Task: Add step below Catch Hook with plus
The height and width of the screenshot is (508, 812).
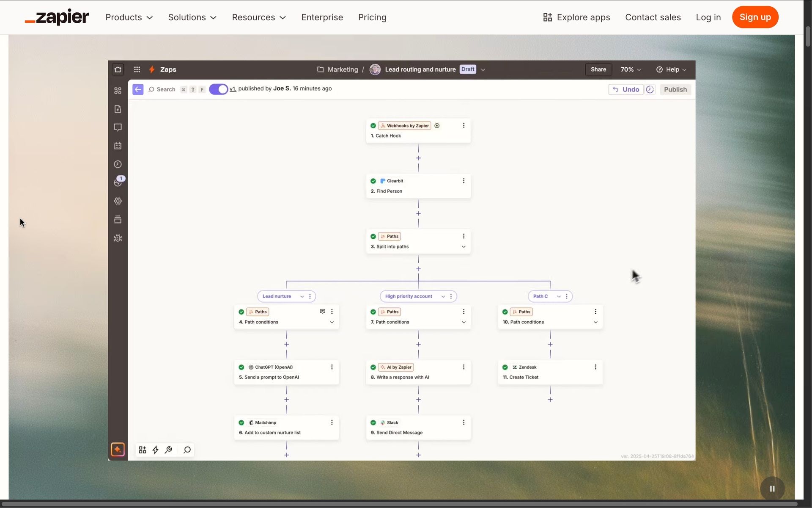Action: click(x=418, y=158)
